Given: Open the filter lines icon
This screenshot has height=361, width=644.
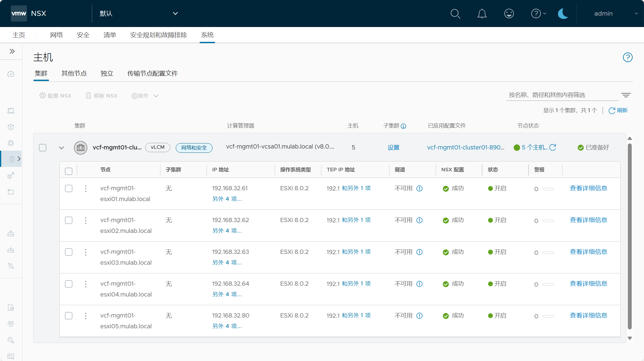Looking at the screenshot, I should coord(626,95).
